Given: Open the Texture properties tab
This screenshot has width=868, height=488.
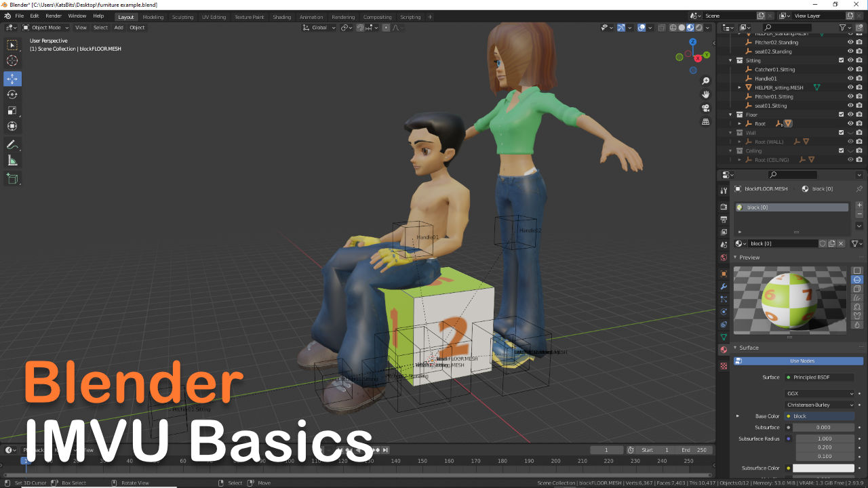Looking at the screenshot, I should pyautogui.click(x=724, y=366).
